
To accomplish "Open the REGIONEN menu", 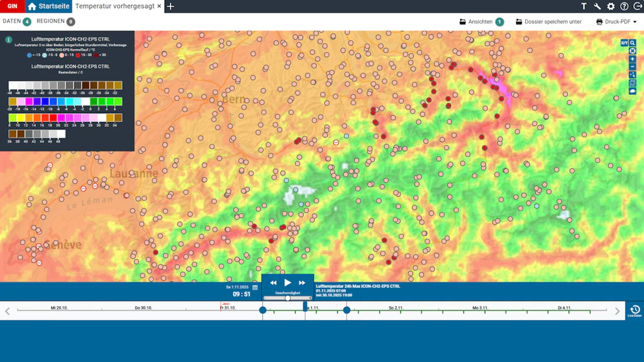I will [50, 21].
